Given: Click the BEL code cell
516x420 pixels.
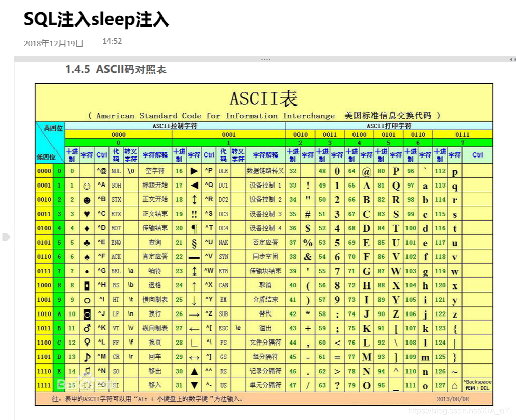Looking at the screenshot, I should (x=116, y=271).
